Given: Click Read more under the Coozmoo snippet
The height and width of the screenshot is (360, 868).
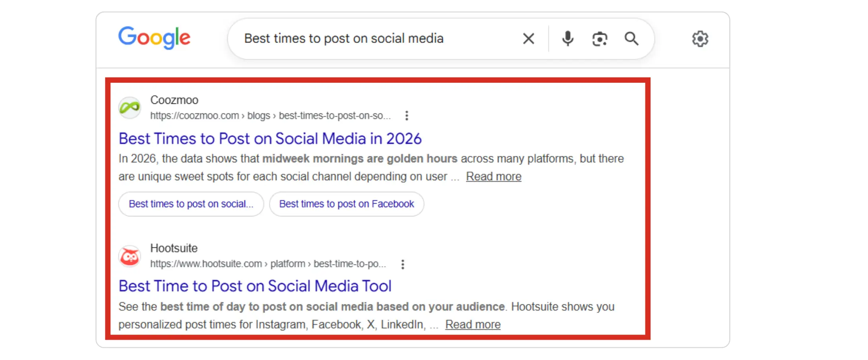Looking at the screenshot, I should (x=494, y=176).
